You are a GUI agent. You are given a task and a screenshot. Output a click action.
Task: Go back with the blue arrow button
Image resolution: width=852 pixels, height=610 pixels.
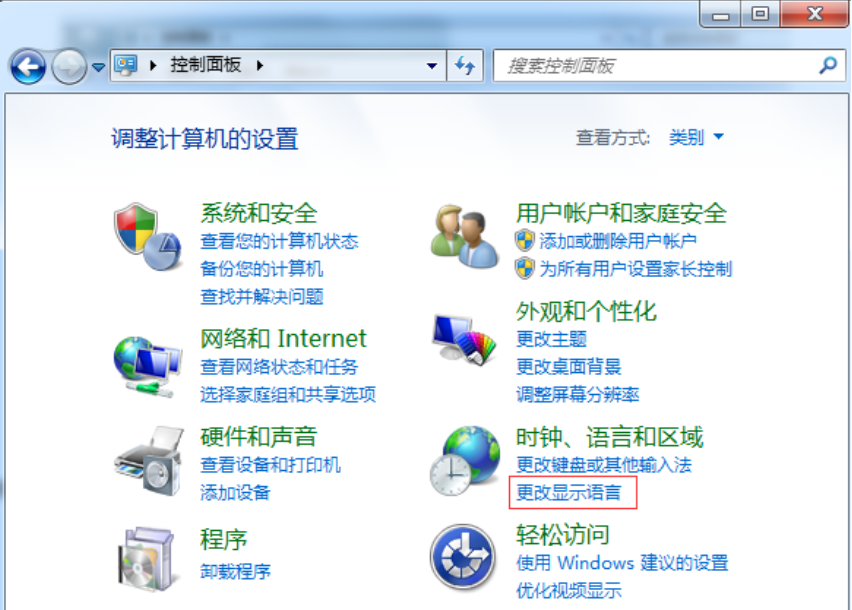pyautogui.click(x=28, y=67)
